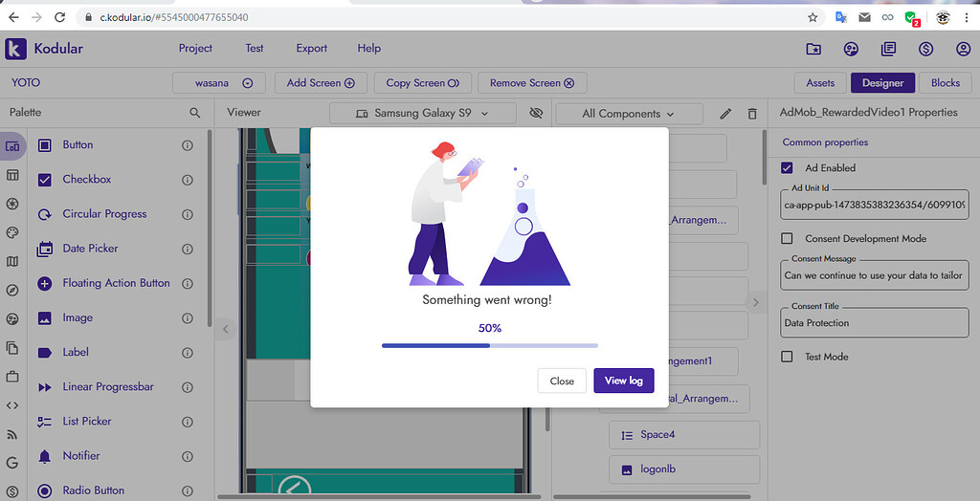Click the rename pencil icon
Viewport: 980px width, 501px height.
point(725,114)
